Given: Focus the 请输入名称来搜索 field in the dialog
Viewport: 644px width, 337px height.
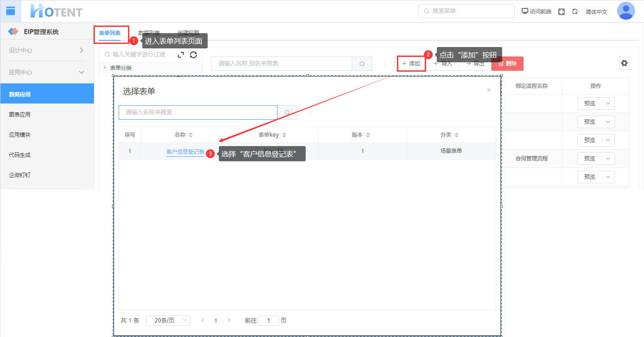Looking at the screenshot, I should point(198,112).
